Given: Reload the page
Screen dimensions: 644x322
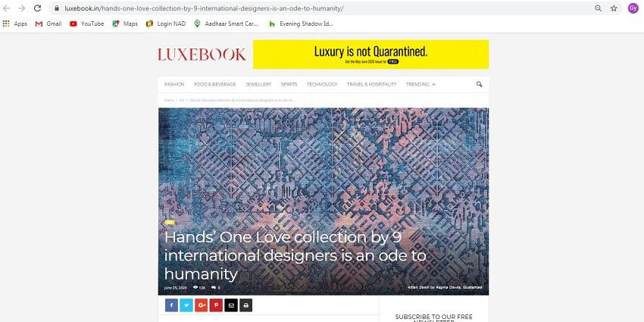Looking at the screenshot, I should [x=37, y=8].
